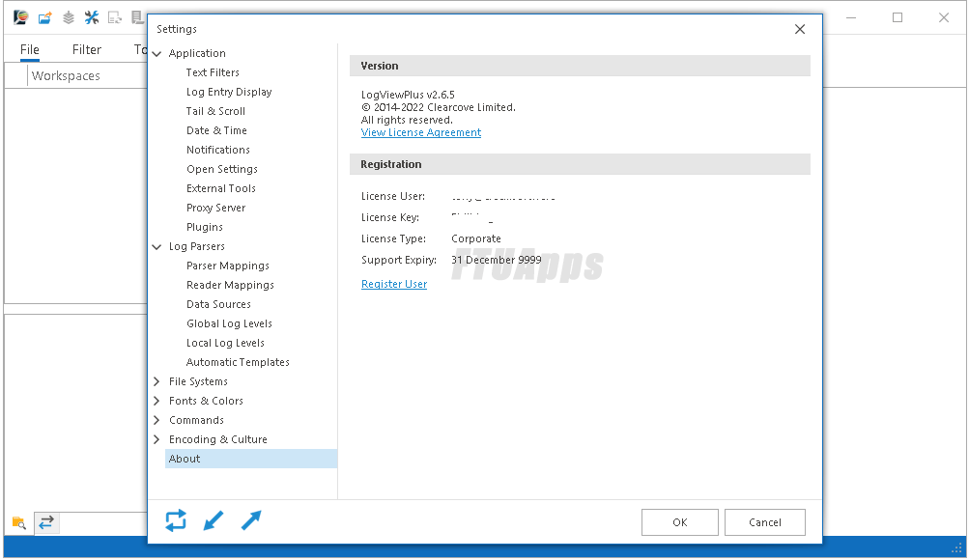Select Proxy Server settings page
This screenshot has height=560, width=969.
click(x=216, y=209)
